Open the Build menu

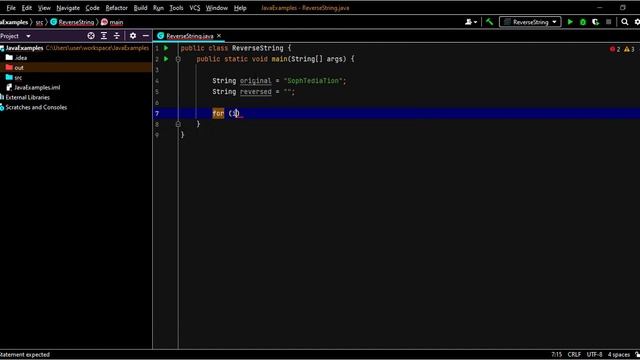140,8
